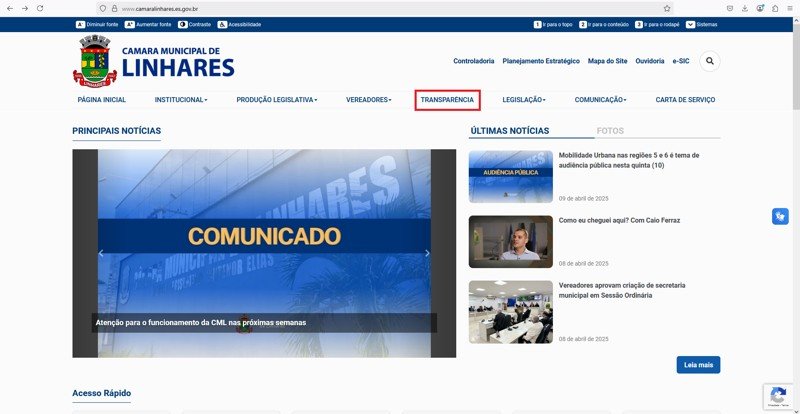800x414 pixels.
Task: Go to previous carousel slide arrow
Action: click(x=100, y=254)
